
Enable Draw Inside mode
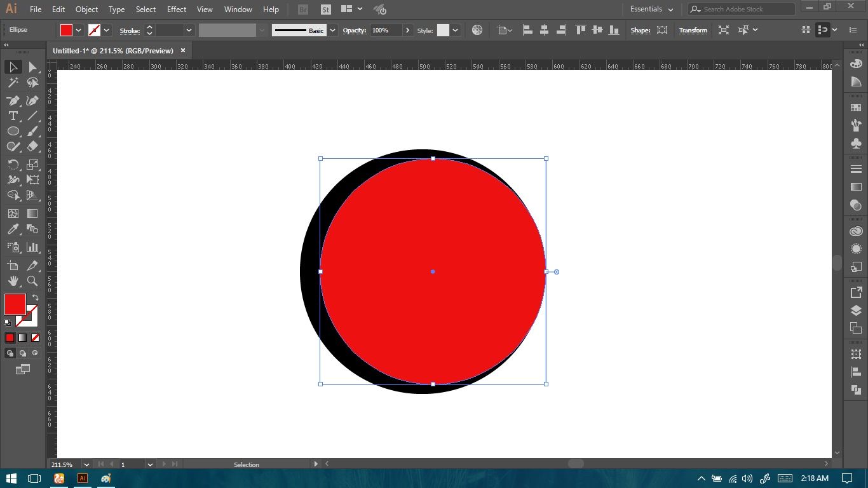coord(35,353)
